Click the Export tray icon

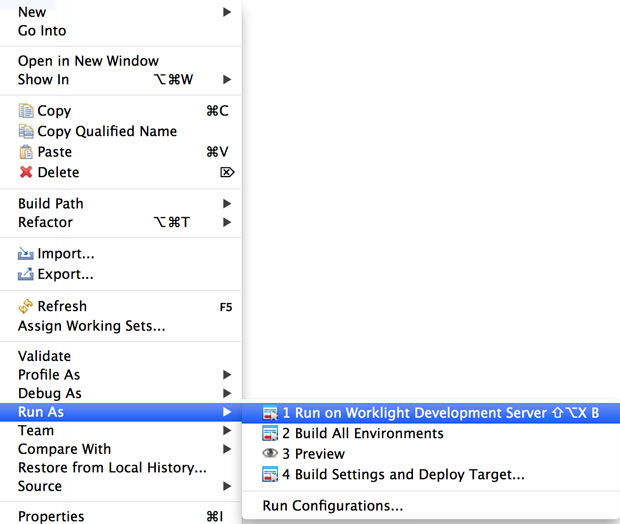tap(26, 274)
